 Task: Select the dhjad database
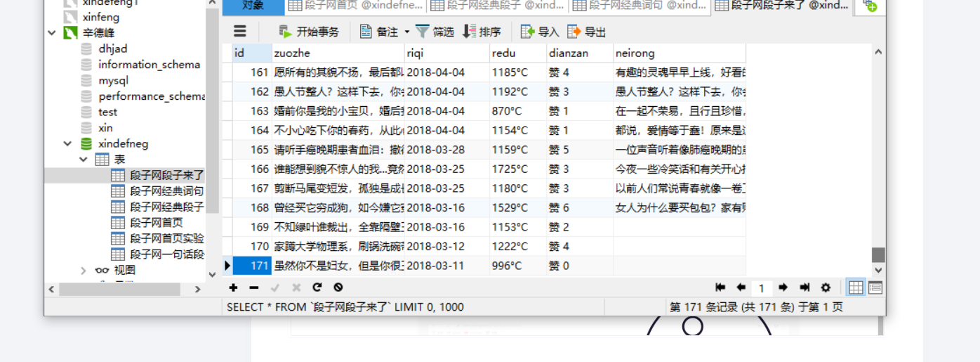pyautogui.click(x=112, y=49)
